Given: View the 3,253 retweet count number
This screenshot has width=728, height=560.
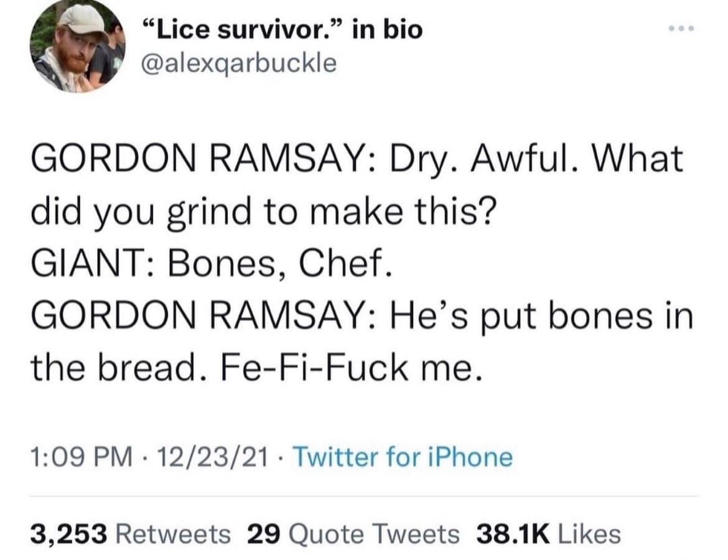Looking at the screenshot, I should (x=69, y=533).
